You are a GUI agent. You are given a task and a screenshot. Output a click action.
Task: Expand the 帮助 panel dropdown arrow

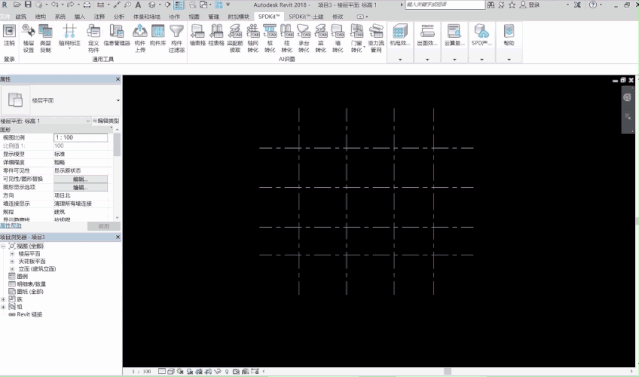click(x=509, y=60)
